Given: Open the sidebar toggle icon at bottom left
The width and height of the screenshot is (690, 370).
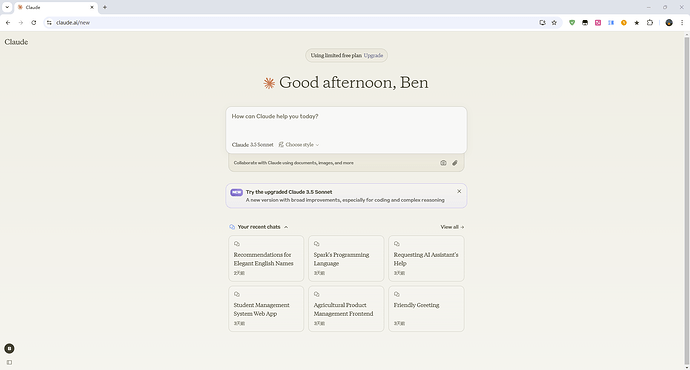Looking at the screenshot, I should tap(9, 363).
